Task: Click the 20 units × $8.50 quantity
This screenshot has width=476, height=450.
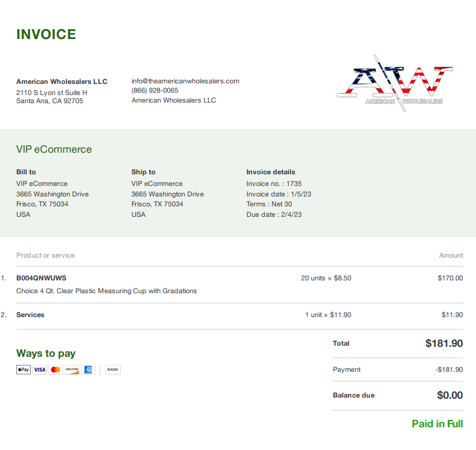Action: [x=326, y=278]
